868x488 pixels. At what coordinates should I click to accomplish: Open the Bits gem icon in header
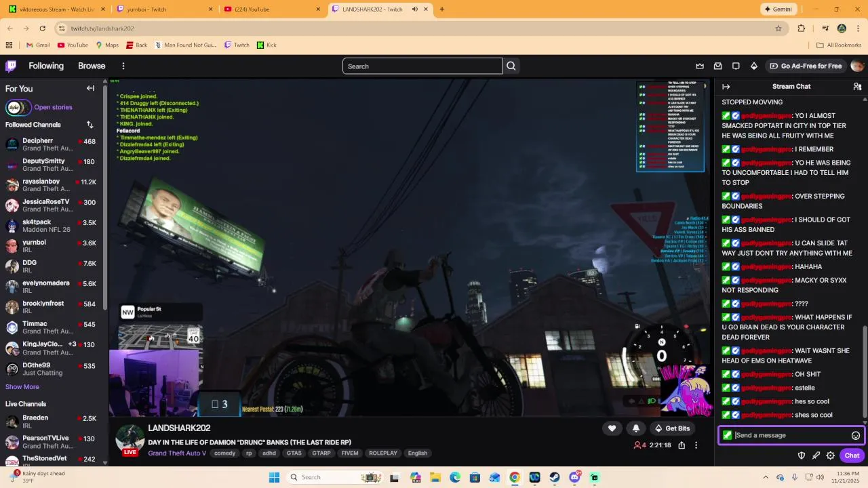pyautogui.click(x=754, y=66)
